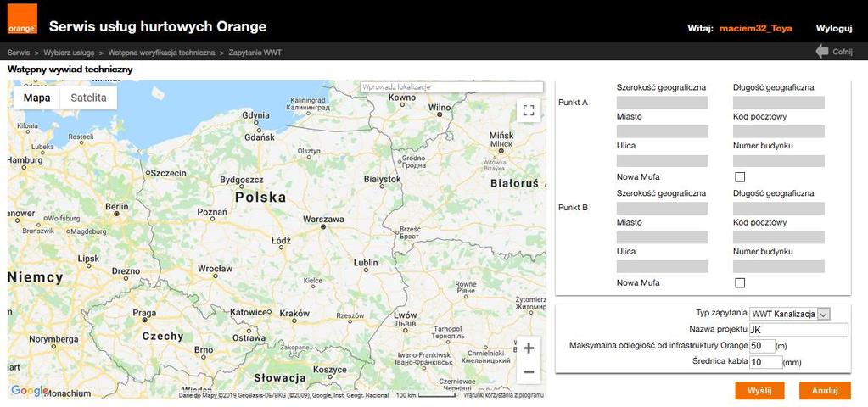
Task: Click Punkt A Numer budynku field
Action: [x=778, y=161]
